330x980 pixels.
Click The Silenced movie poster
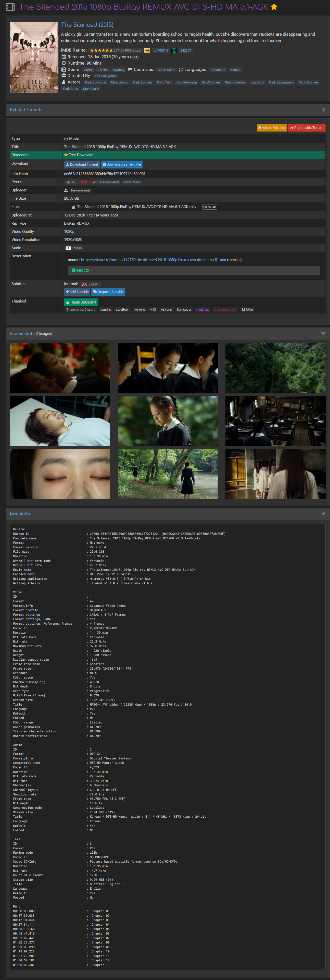[x=34, y=57]
